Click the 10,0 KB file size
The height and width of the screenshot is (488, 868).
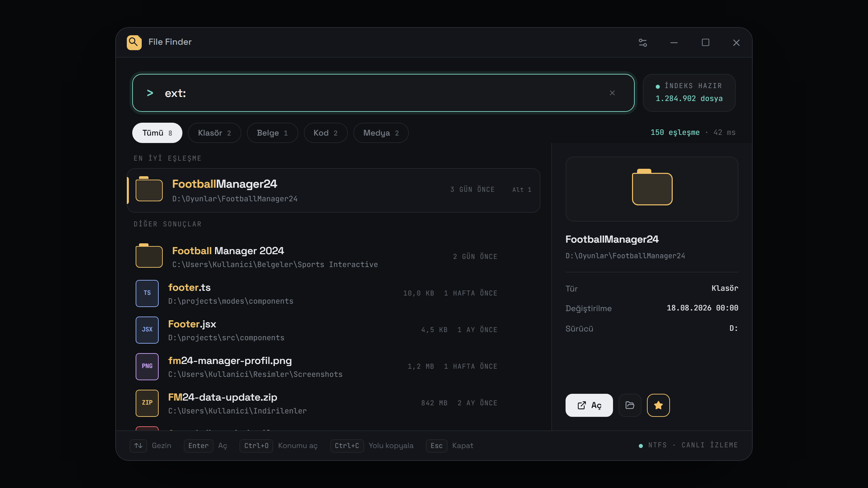(x=418, y=293)
